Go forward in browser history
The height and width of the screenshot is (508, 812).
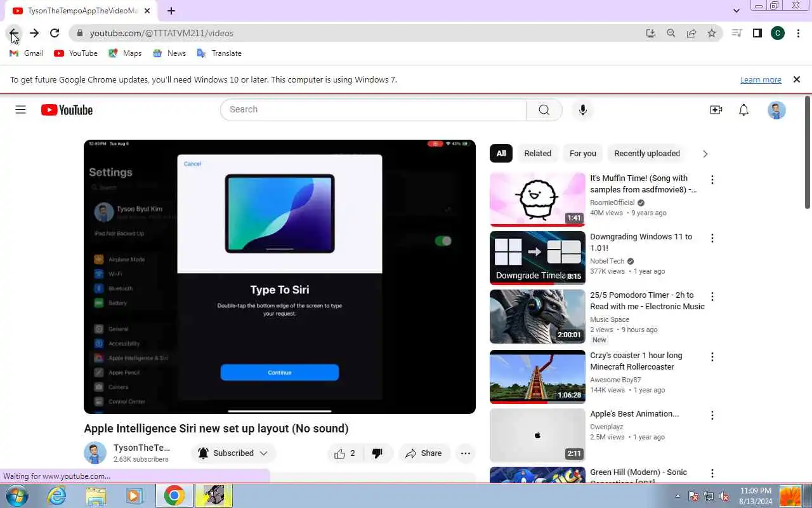tap(34, 33)
